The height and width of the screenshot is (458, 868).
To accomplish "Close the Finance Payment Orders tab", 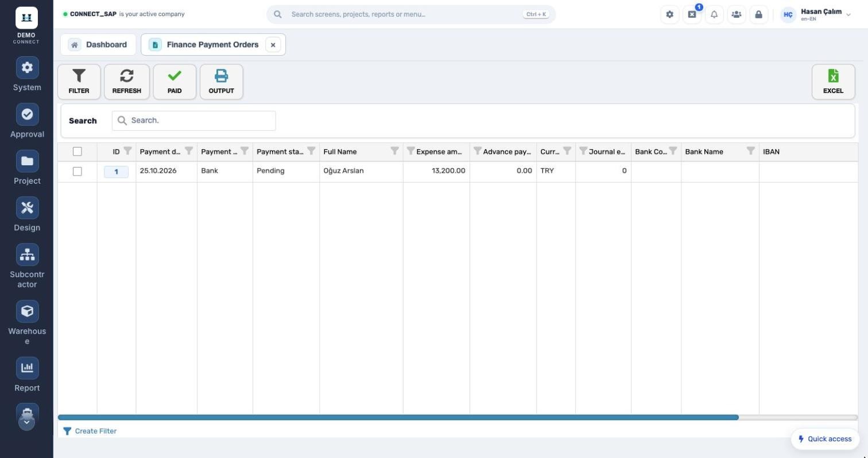I will [273, 45].
